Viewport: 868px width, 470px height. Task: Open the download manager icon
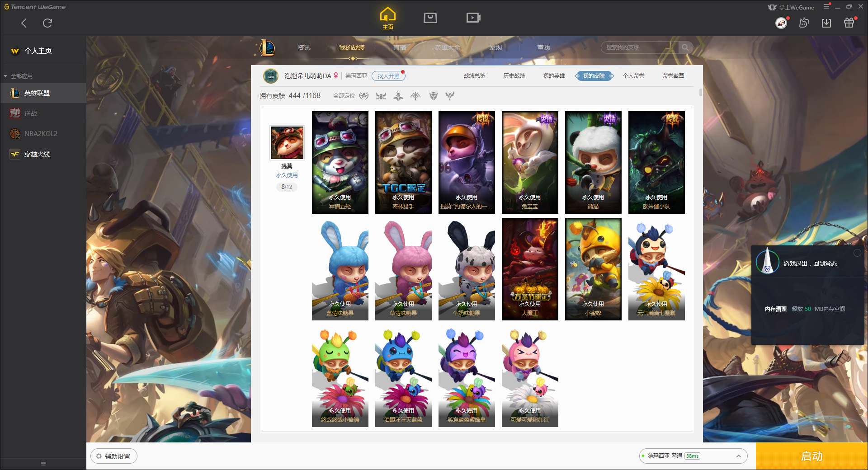tap(826, 23)
